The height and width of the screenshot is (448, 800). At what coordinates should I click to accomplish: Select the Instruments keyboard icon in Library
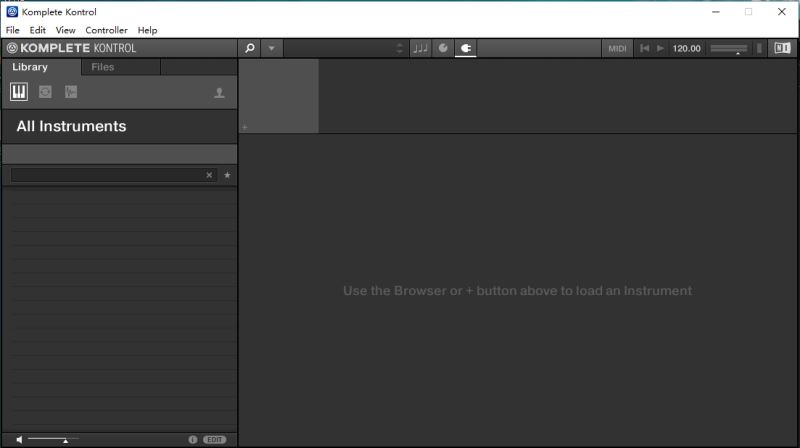tap(19, 92)
